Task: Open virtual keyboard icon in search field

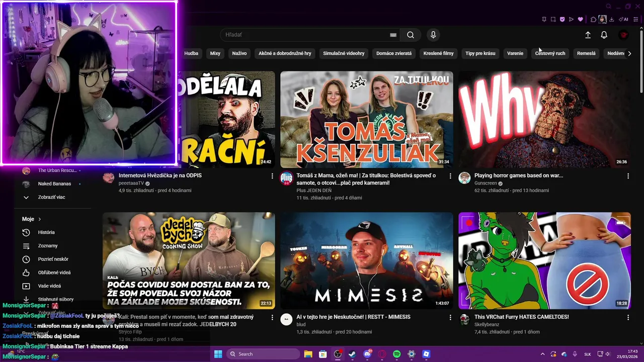Action: pos(393,35)
